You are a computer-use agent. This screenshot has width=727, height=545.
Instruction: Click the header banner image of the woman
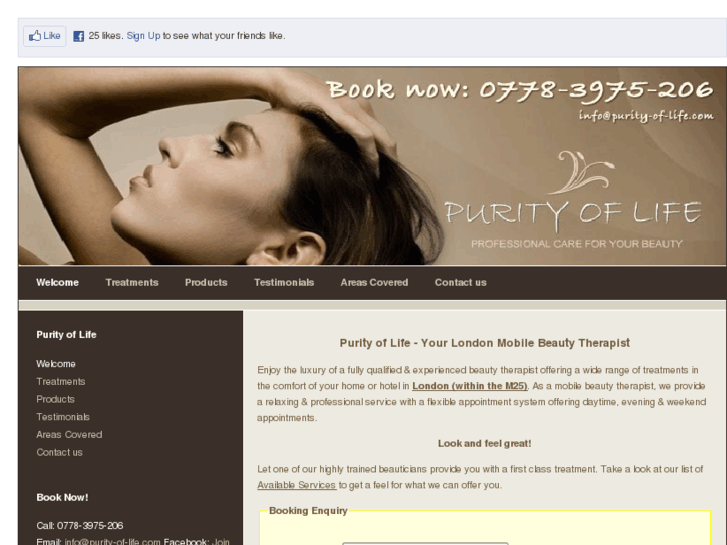click(372, 166)
